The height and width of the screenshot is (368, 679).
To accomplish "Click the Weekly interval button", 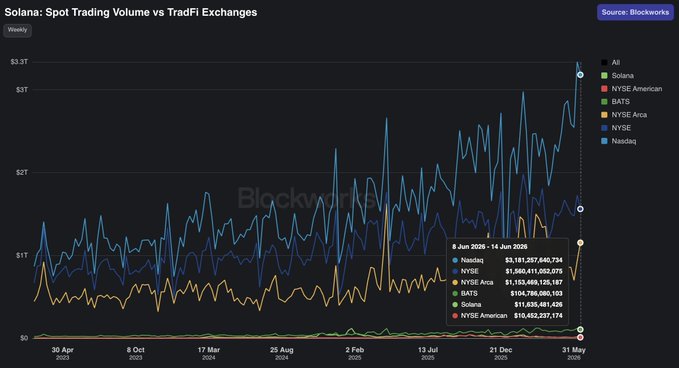I will pos(17,30).
